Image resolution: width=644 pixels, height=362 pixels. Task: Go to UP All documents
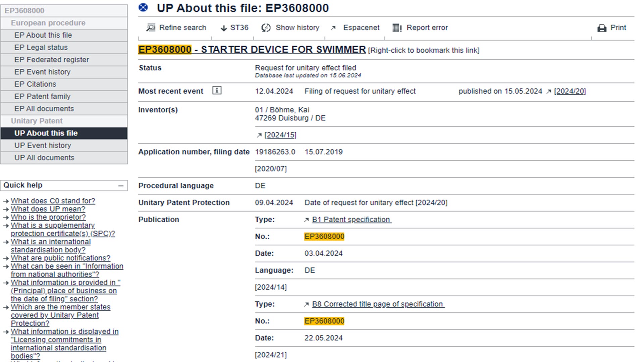(44, 158)
